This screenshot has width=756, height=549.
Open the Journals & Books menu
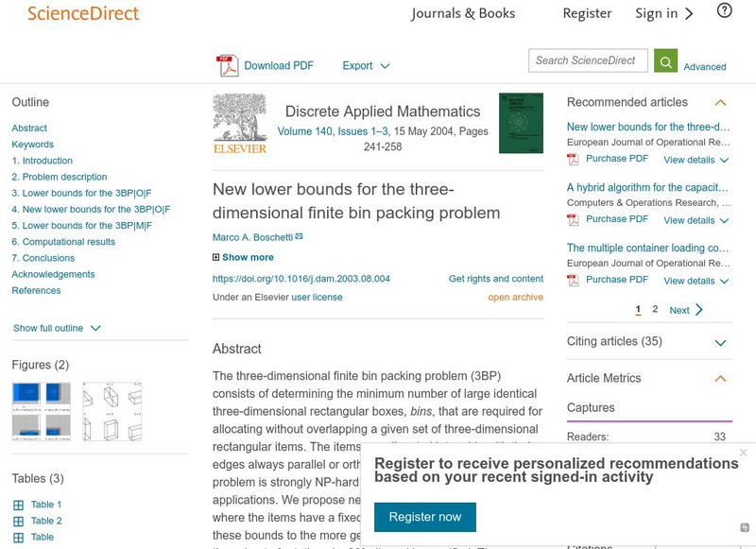463,13
